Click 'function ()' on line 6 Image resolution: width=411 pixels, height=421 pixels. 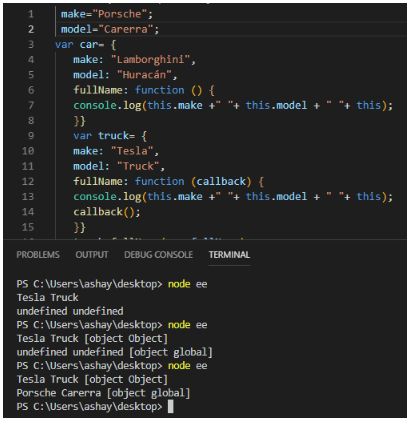169,90
